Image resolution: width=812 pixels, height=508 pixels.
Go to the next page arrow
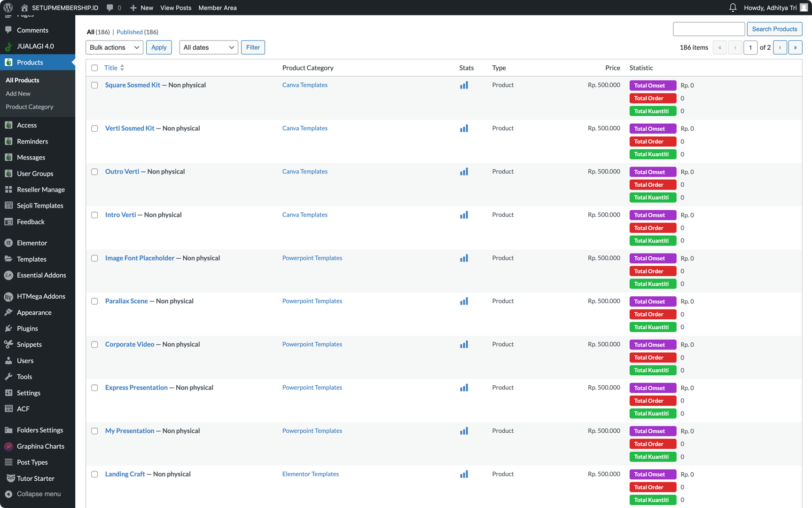pyautogui.click(x=780, y=48)
